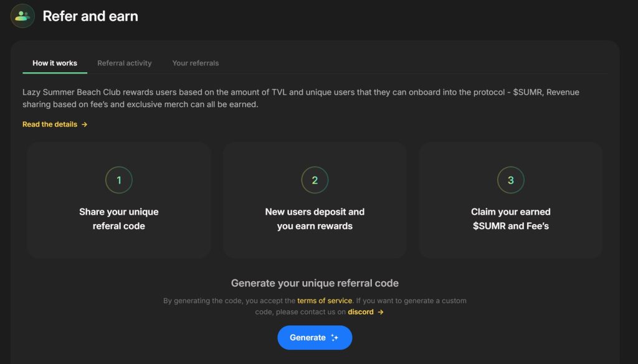Select the Your referrals tab

(196, 63)
